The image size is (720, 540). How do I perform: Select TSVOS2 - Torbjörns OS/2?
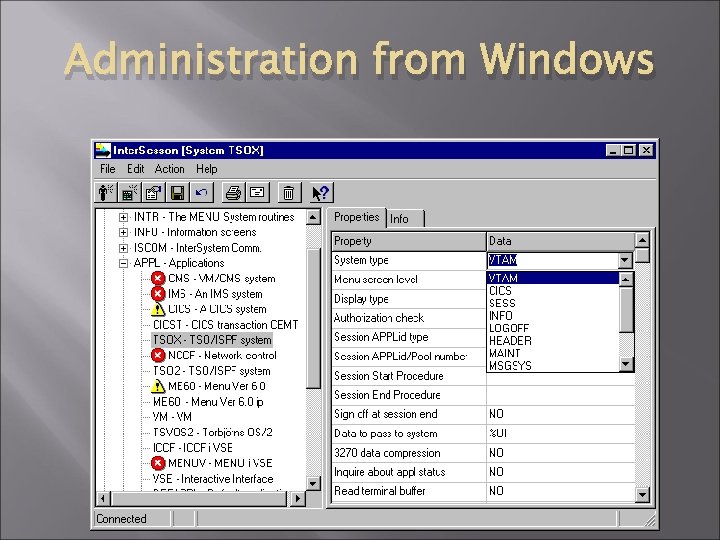coord(213,432)
